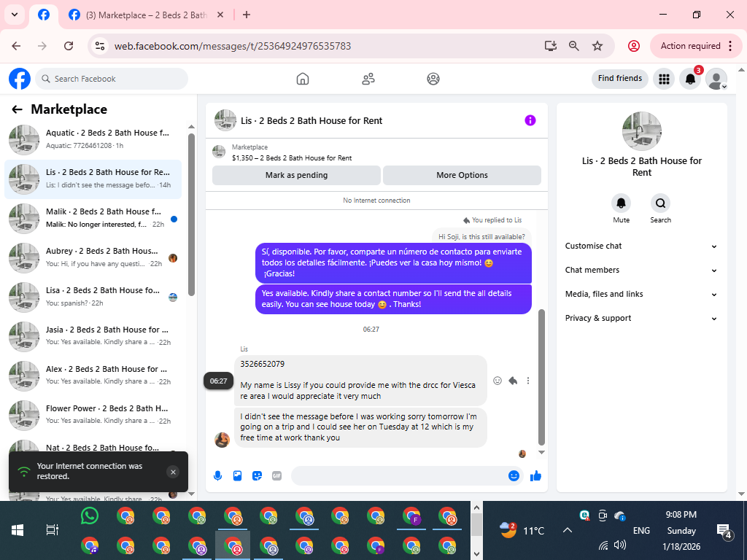The height and width of the screenshot is (560, 747).
Task: Expand Chat members section
Action: 641,270
